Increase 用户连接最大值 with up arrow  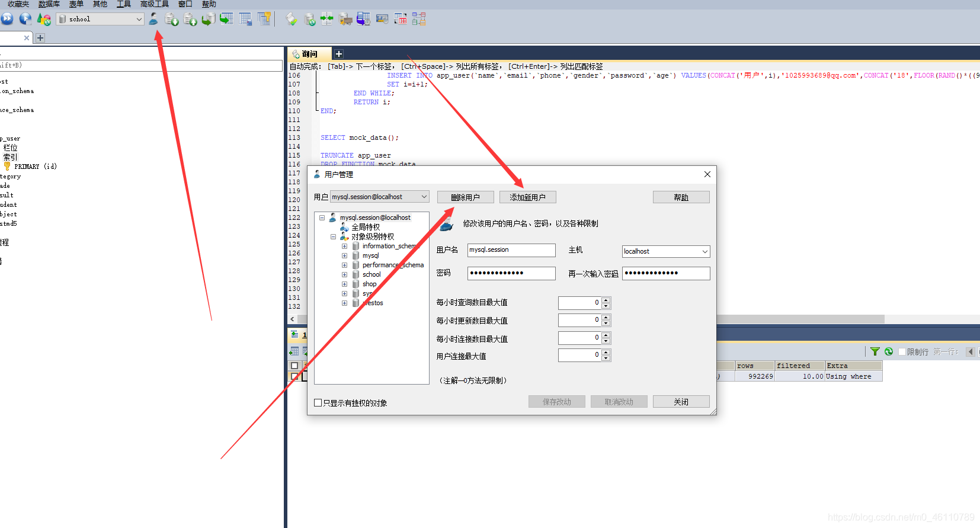tap(606, 353)
